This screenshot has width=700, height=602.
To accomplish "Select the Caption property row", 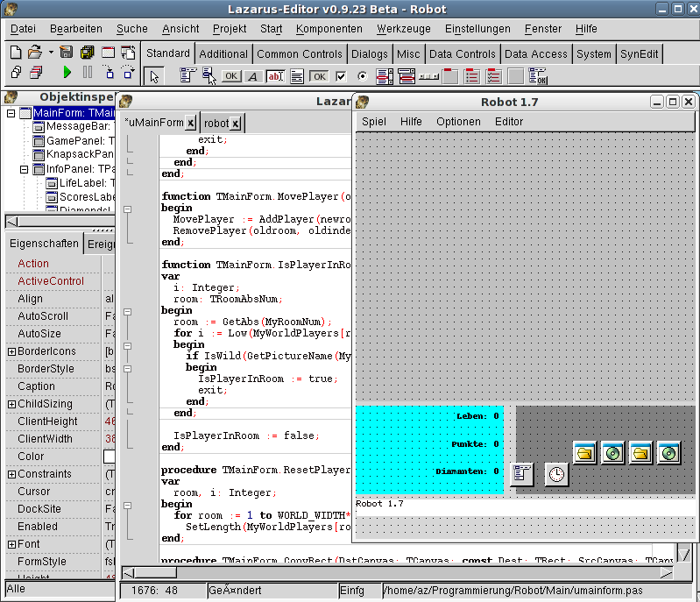I will coord(60,386).
